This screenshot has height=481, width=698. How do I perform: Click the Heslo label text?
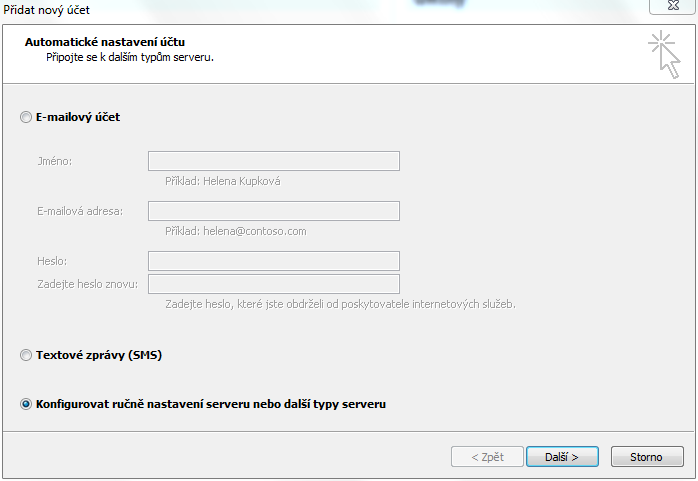click(52, 261)
